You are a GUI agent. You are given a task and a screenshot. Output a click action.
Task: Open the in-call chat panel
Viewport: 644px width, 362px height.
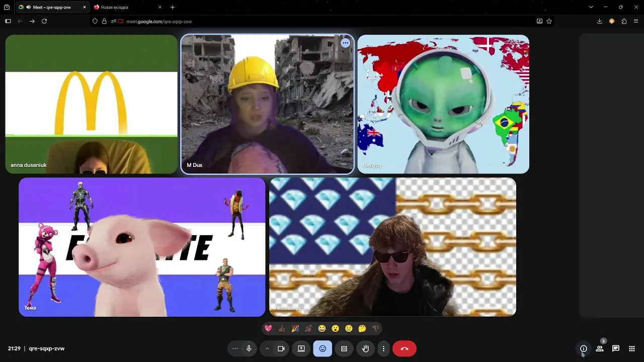point(616,348)
